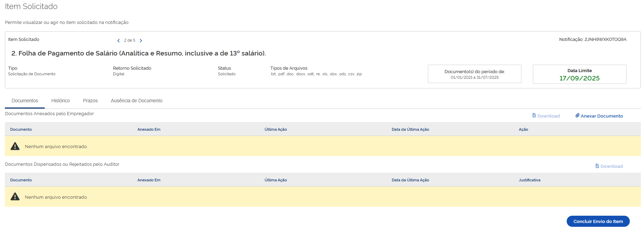Click 'Documentos Dispensados ou Rejeitados pelo Auditor' heading
The height and width of the screenshot is (232, 644).
62,164
